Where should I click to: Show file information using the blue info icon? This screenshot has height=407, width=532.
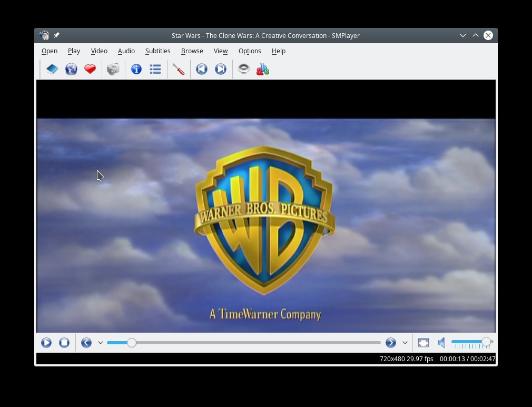pos(136,69)
